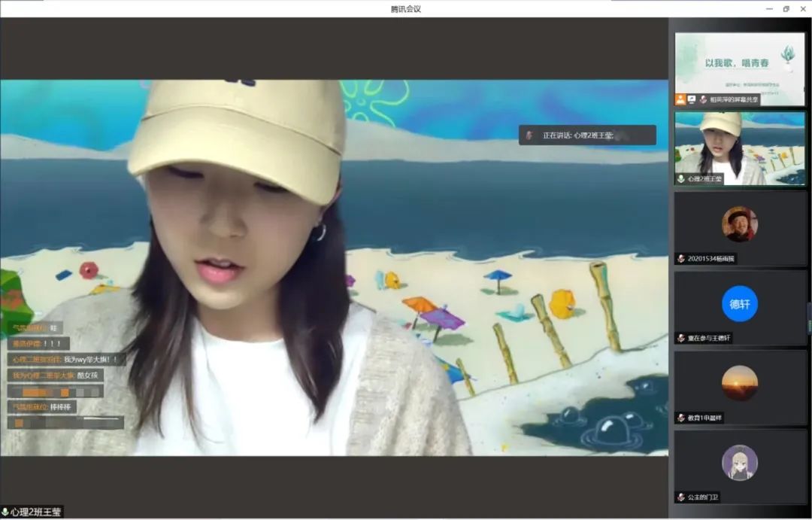Click the orange host icon on screen-share tile
Viewport: 812px width, 520px height.
[680, 99]
